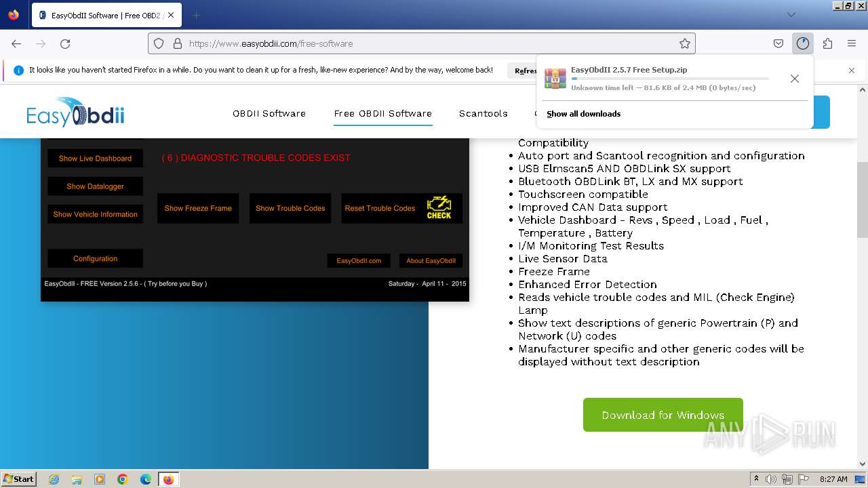Screen dimensions: 868x488
Task: Expand the list all tabs chevron
Action: (x=791, y=15)
